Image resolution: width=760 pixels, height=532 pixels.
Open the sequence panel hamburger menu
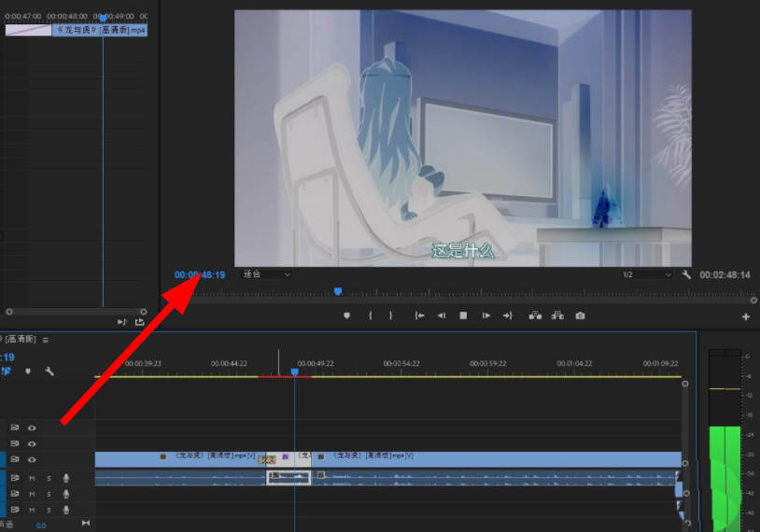[x=45, y=340]
